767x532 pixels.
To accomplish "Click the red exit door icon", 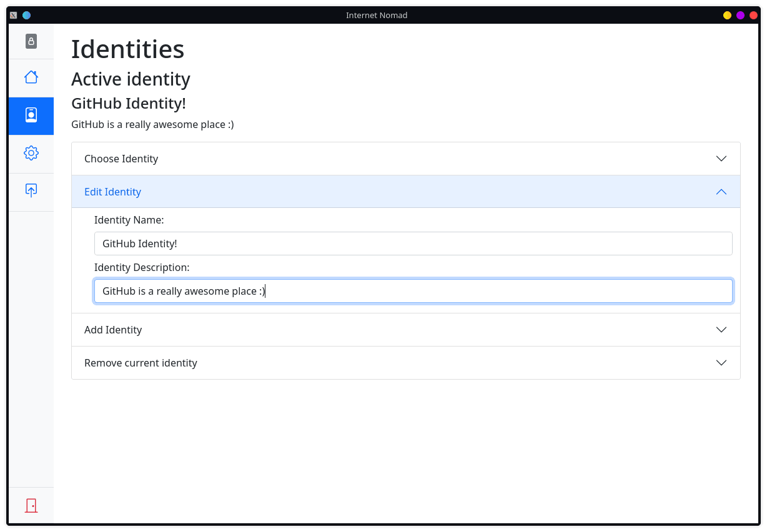I will [x=31, y=505].
